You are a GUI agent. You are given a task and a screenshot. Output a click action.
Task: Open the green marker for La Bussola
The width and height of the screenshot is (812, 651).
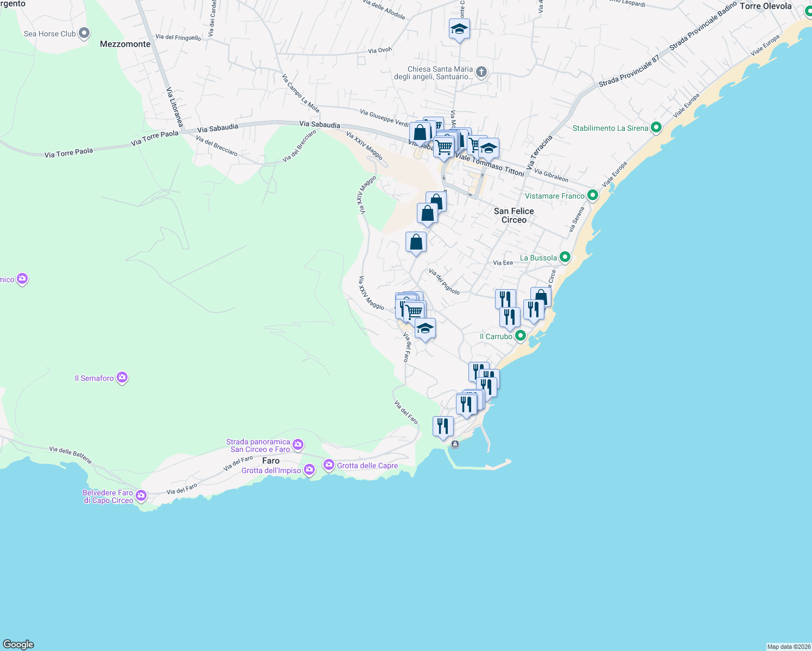[564, 257]
